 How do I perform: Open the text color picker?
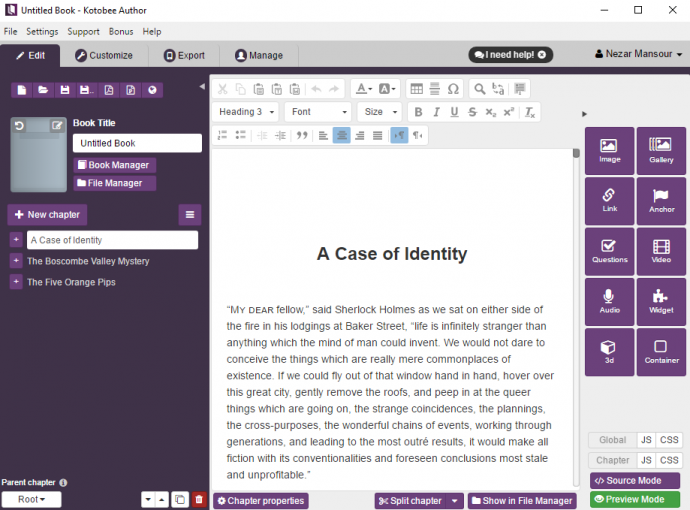point(363,89)
